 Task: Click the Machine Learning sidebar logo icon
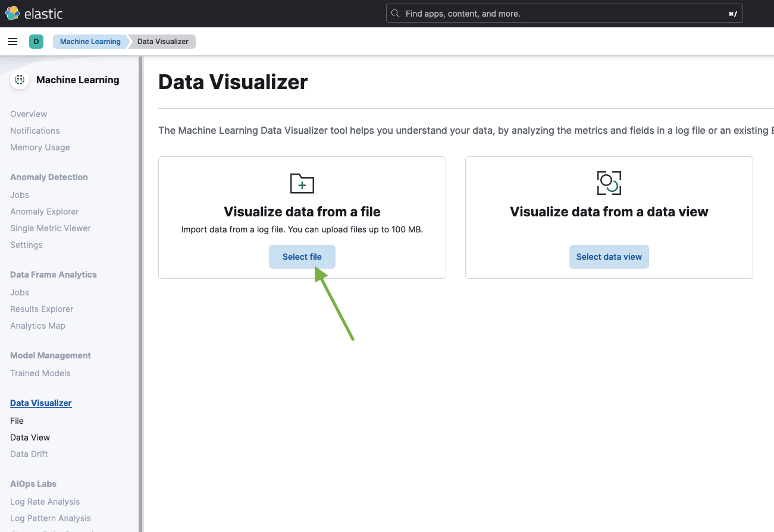click(x=20, y=80)
